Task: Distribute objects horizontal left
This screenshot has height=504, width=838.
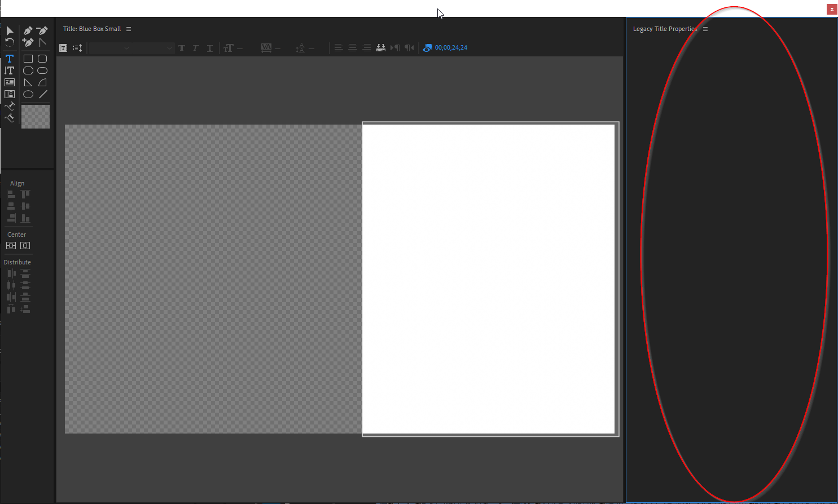Action: (11, 273)
